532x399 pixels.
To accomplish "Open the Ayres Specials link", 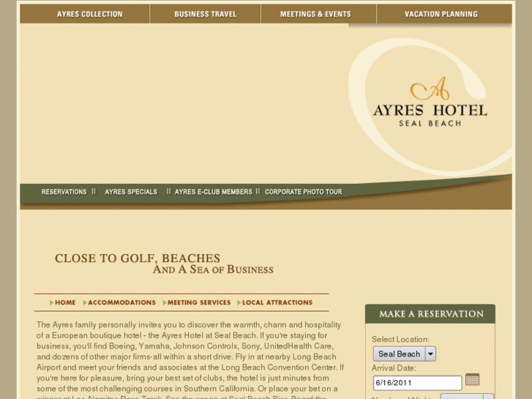I will point(131,192).
